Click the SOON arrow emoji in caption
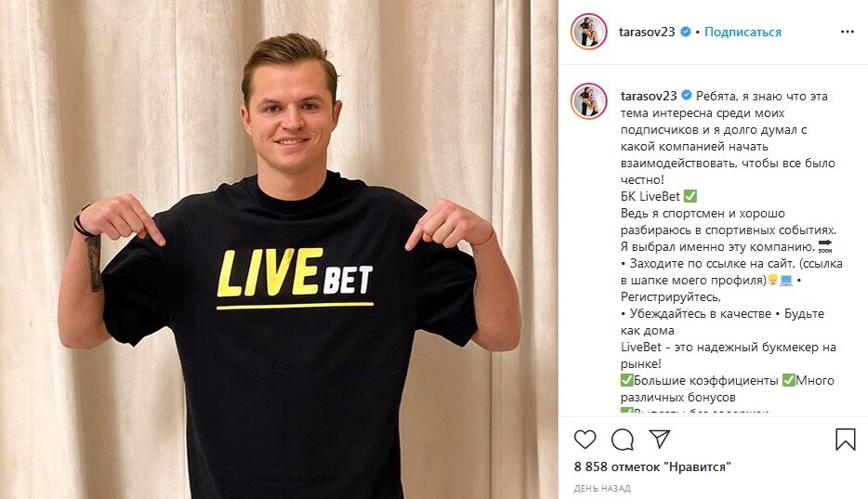 click(825, 246)
